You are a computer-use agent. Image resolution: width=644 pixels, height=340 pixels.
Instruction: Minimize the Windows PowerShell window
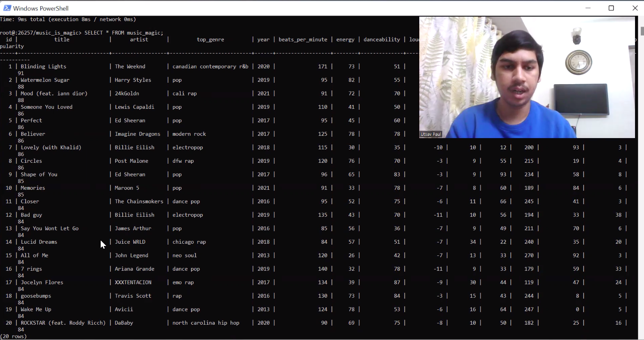tap(588, 8)
